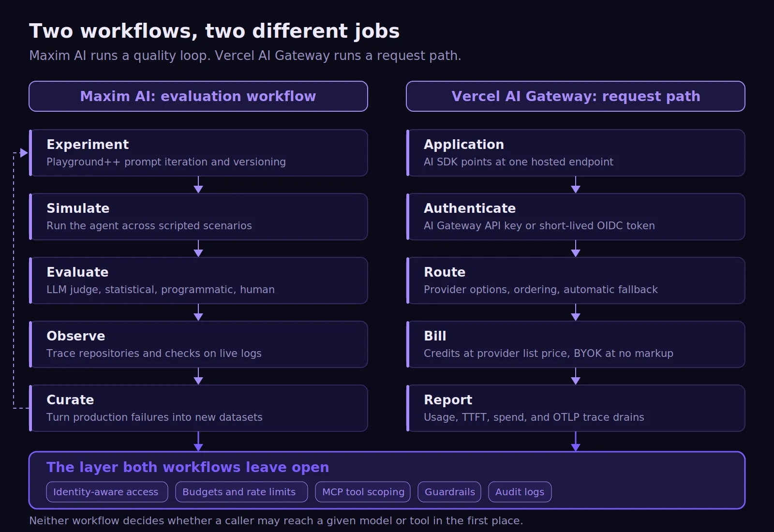Click 'Turn production failures into new datasets' text
Image resolution: width=774 pixels, height=532 pixels.
tap(154, 417)
